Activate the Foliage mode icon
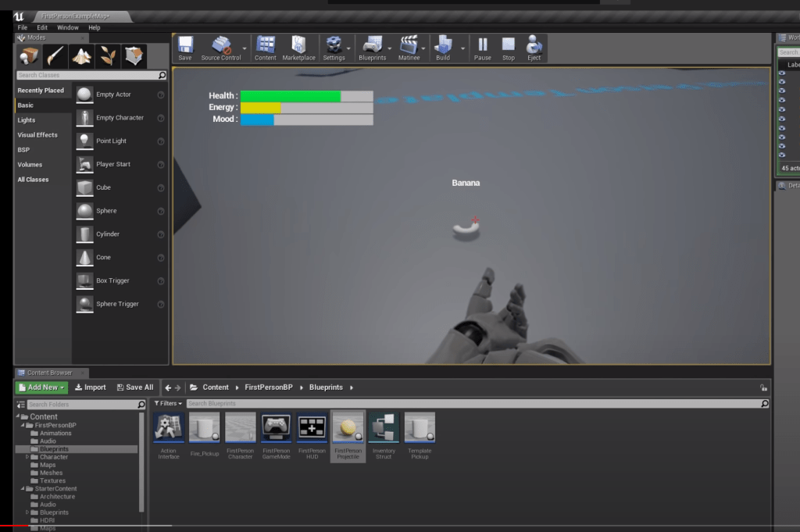 point(108,55)
